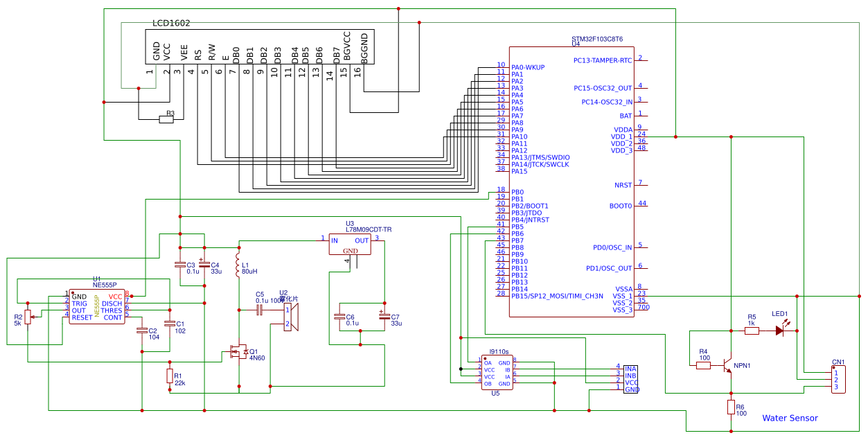Select the LCD1602 title label

[x=171, y=24]
